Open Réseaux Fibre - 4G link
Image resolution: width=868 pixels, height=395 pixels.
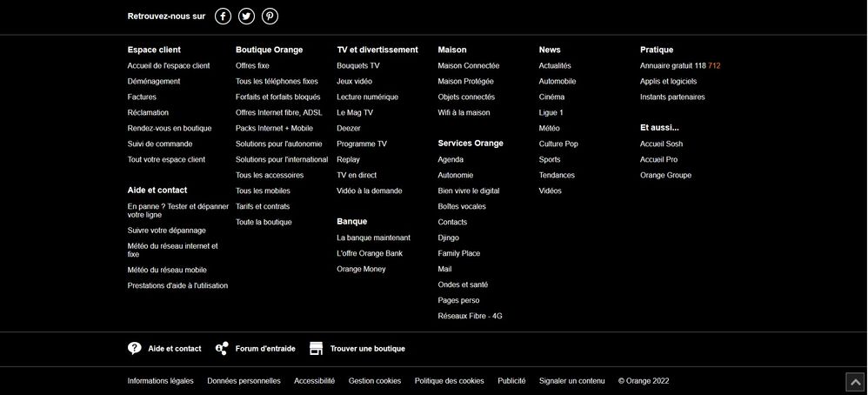(470, 316)
